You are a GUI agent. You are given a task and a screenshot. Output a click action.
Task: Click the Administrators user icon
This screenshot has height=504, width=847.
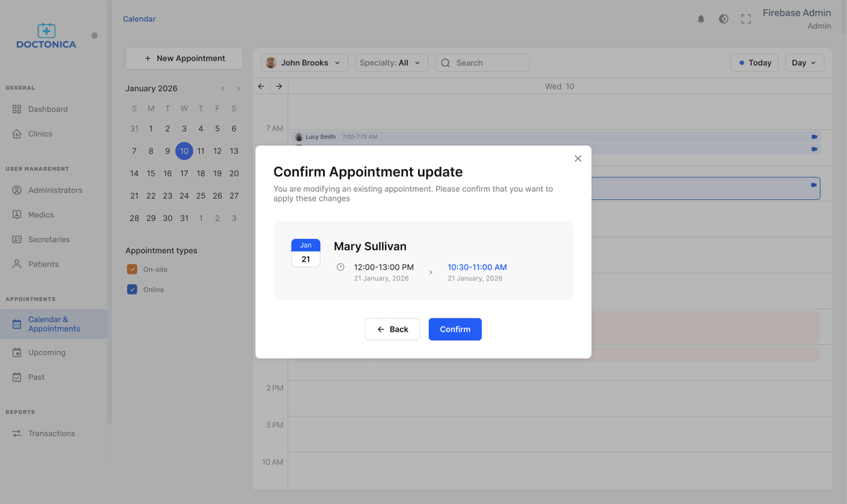[16, 190]
